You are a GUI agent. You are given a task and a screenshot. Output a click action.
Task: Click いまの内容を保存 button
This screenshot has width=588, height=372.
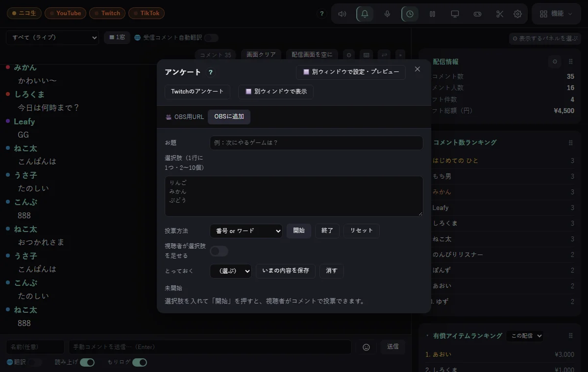click(286, 271)
